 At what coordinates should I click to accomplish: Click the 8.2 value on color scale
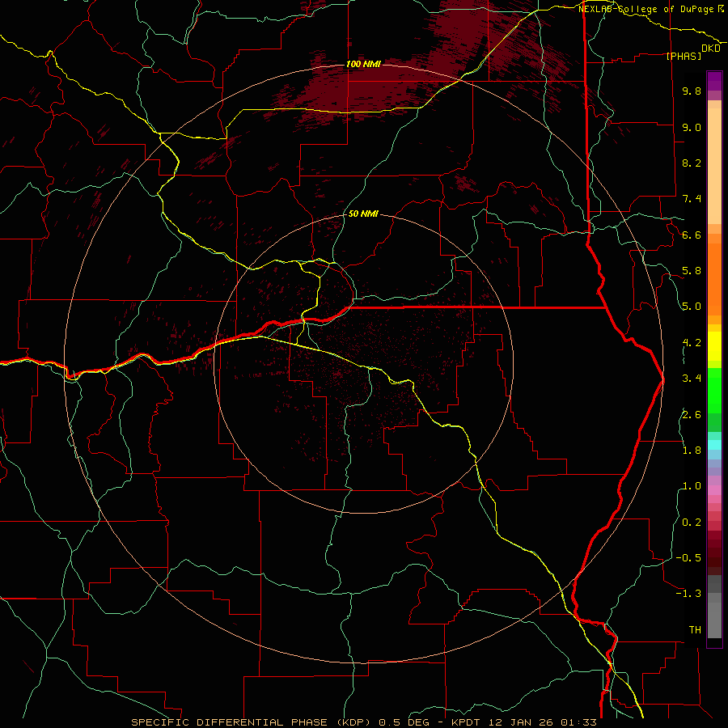pyautogui.click(x=692, y=163)
